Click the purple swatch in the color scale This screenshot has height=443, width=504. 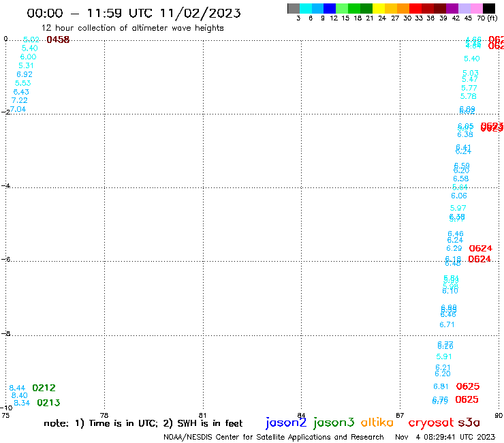point(452,9)
